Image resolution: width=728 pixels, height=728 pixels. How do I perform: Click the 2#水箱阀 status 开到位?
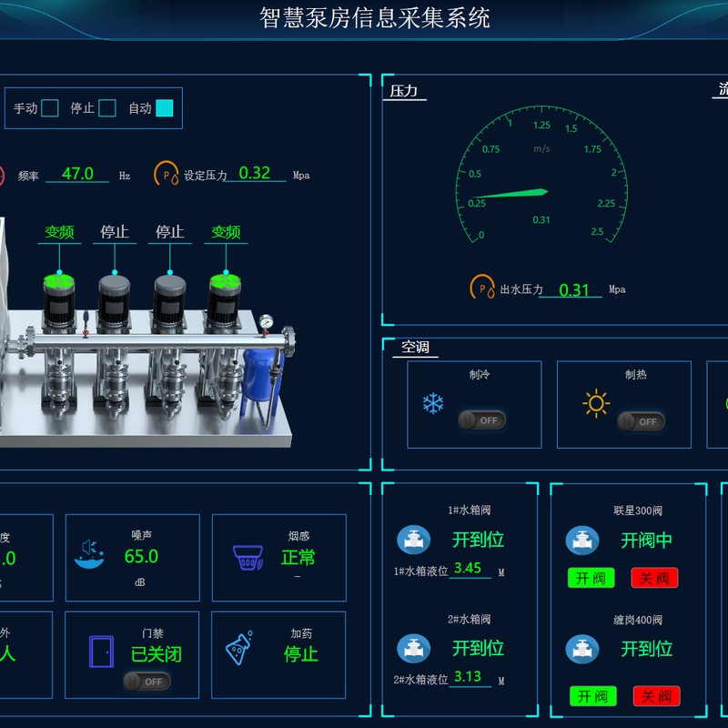point(479,648)
